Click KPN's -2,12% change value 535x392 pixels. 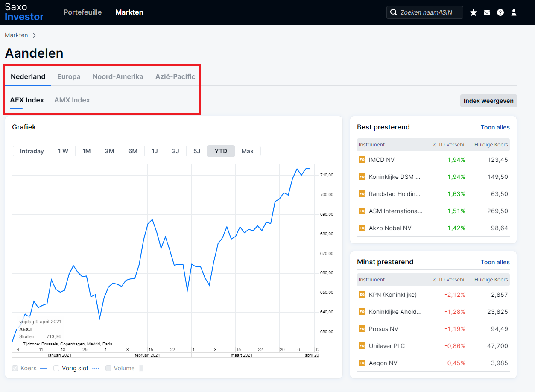pyautogui.click(x=455, y=295)
